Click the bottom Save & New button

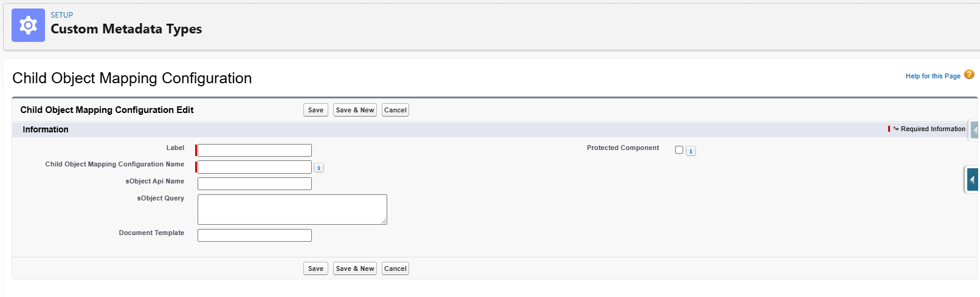355,268
